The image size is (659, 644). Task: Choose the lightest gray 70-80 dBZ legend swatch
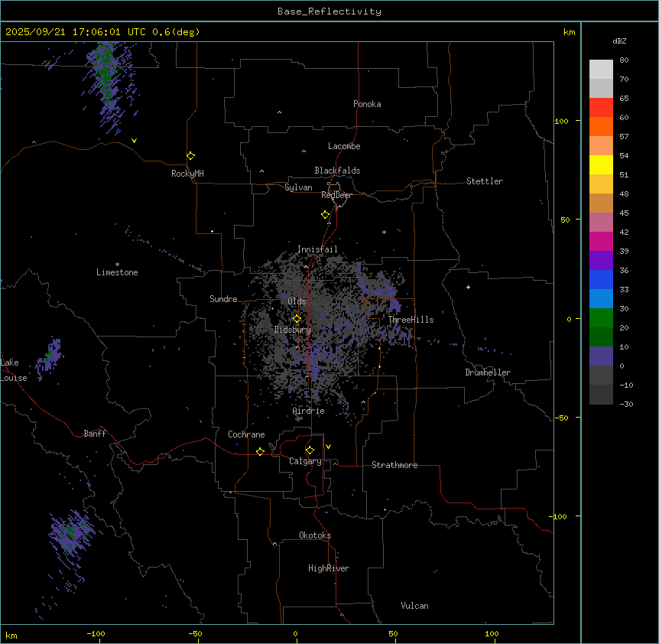(x=601, y=69)
